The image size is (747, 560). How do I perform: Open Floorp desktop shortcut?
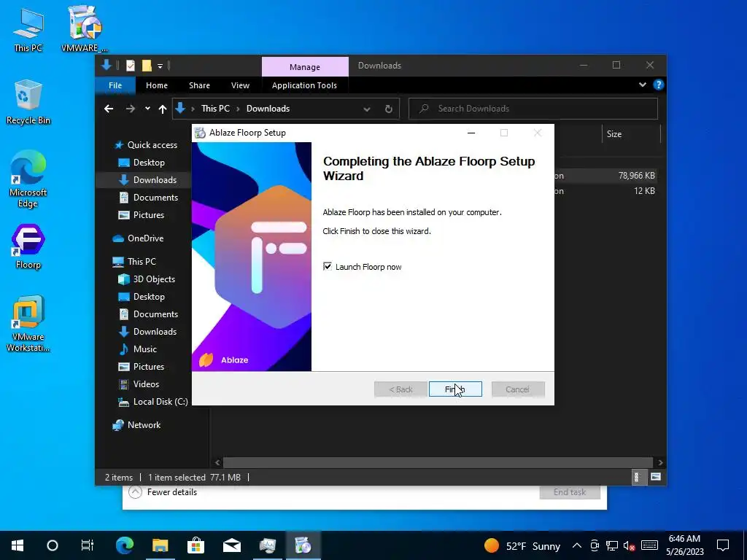coord(28,246)
